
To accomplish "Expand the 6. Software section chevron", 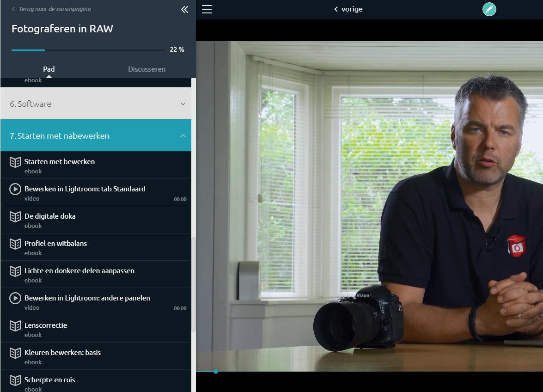I will 183,104.
